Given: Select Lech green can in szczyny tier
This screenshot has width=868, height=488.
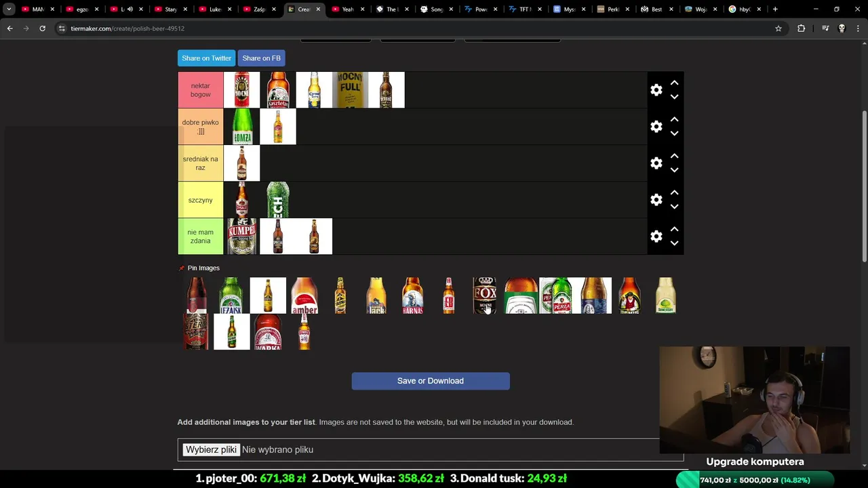Looking at the screenshot, I should [x=278, y=200].
